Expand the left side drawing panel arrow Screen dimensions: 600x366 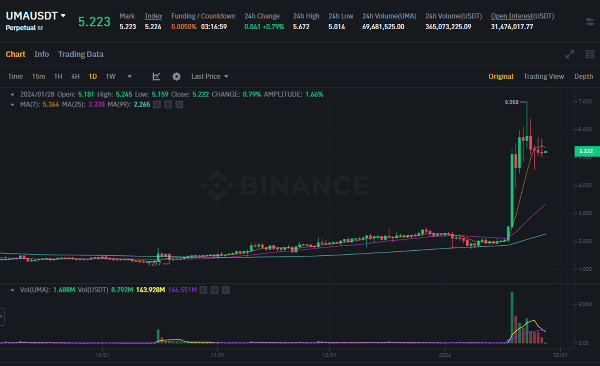2,317
